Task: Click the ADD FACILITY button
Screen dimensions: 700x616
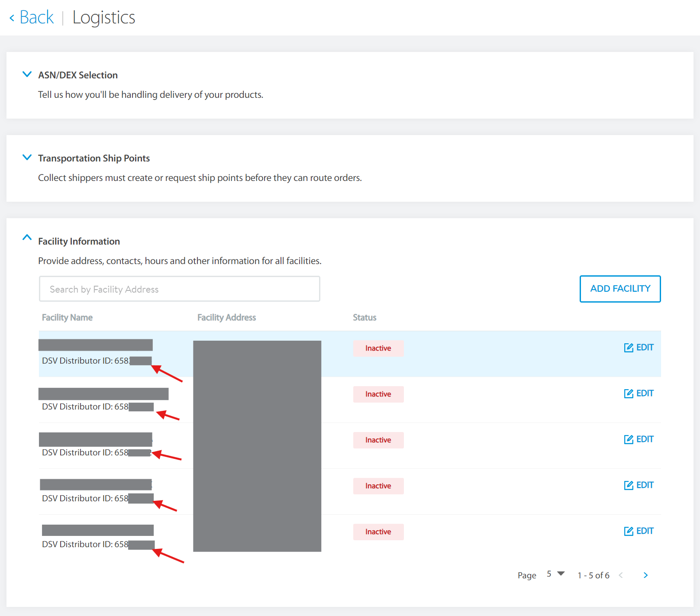Action: (620, 289)
